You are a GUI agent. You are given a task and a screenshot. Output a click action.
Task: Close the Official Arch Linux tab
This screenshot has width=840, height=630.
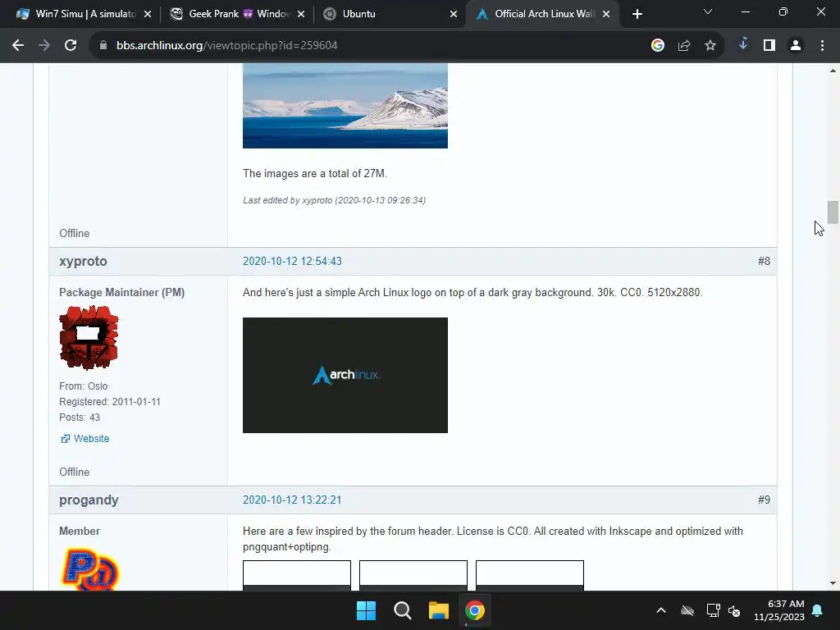tap(606, 15)
